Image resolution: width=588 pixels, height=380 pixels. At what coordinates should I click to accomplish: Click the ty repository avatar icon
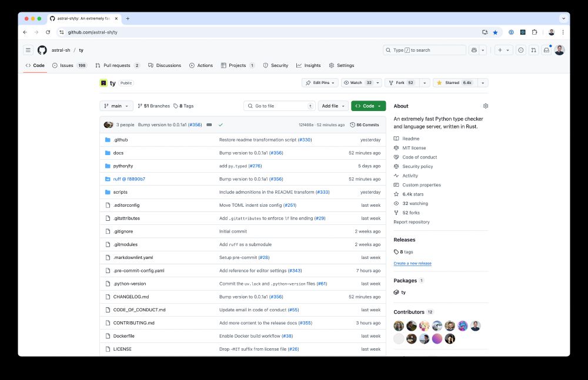point(103,83)
